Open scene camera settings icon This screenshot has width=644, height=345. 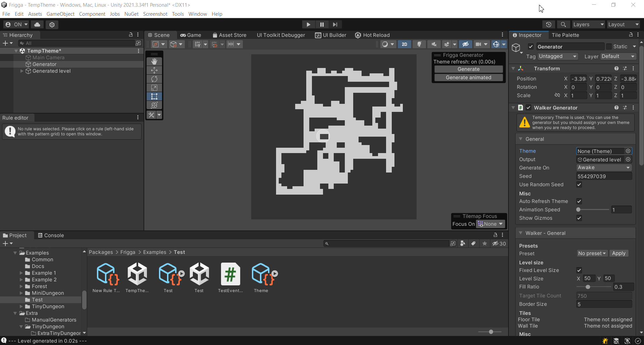click(x=479, y=44)
